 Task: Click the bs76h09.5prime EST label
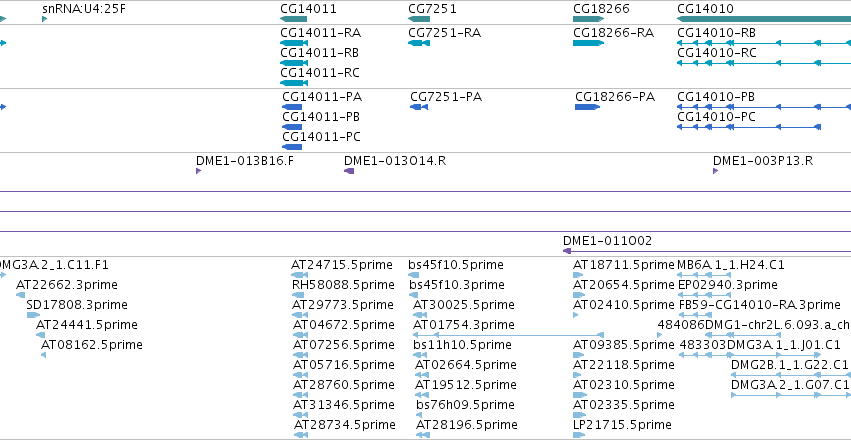click(x=466, y=405)
